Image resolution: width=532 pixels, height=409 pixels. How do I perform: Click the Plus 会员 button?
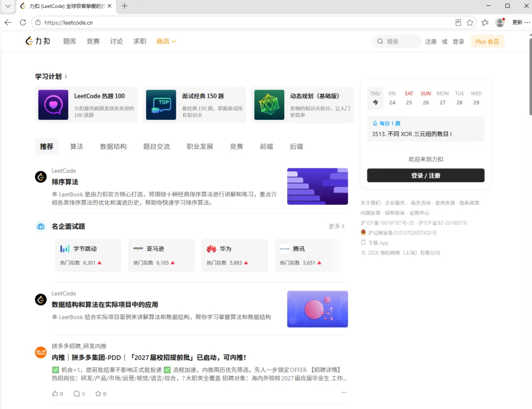pyautogui.click(x=487, y=41)
